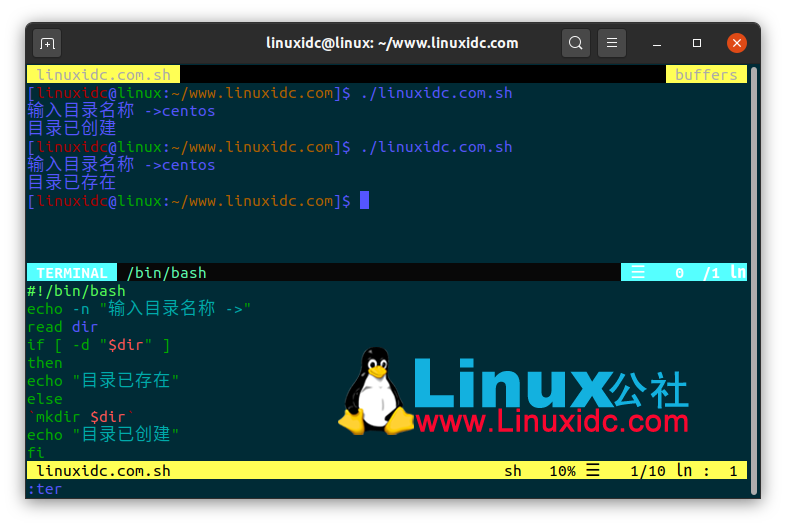This screenshot has height=527, width=786.
Task: Click the 'if [ -d "$dir" ]' line
Action: (x=98, y=345)
